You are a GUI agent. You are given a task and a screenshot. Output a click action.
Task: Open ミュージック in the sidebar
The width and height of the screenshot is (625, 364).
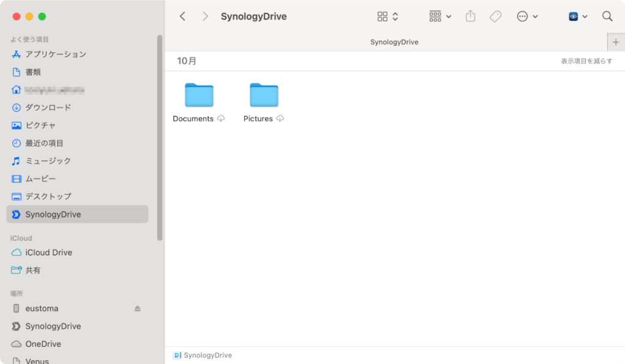click(x=78, y=161)
